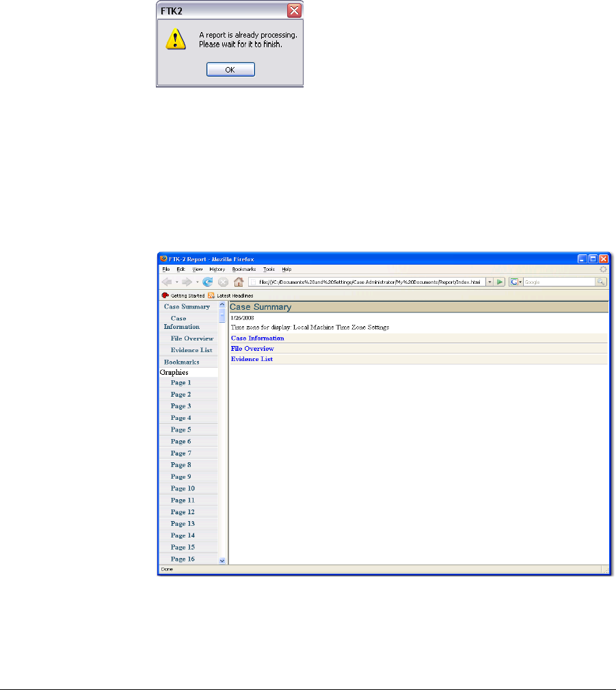Image resolution: width=616 pixels, height=690 pixels.
Task: Go to Graphics Page 16
Action: click(183, 559)
